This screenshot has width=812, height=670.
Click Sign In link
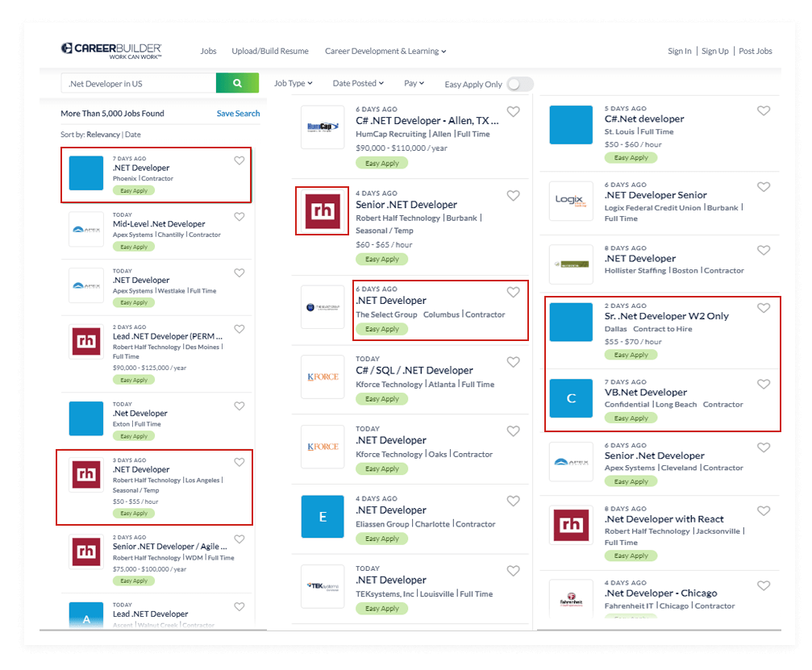(x=680, y=51)
